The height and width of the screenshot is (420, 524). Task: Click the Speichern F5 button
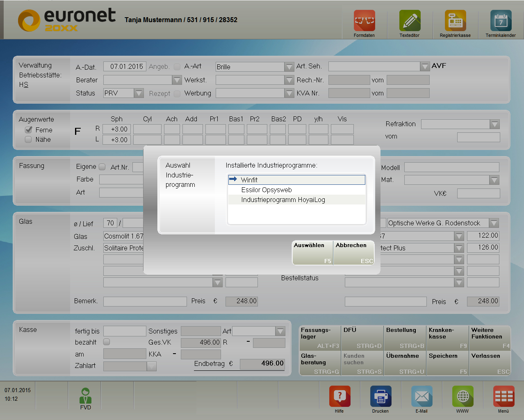pos(448,364)
